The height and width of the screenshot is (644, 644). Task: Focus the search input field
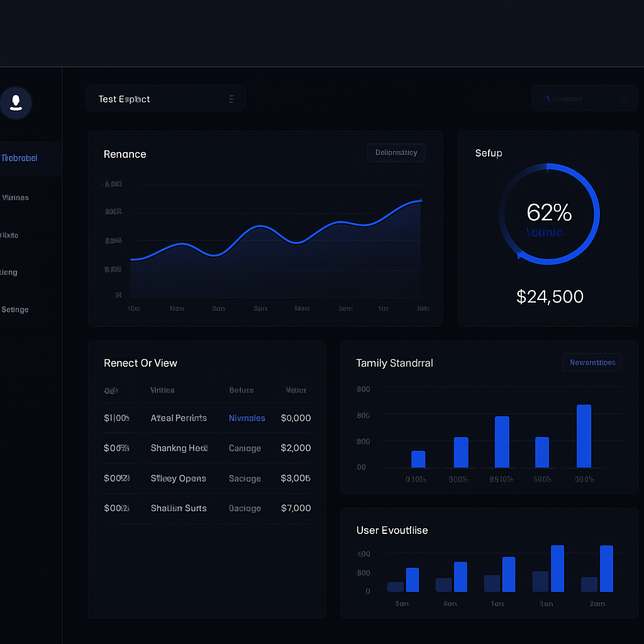click(584, 99)
